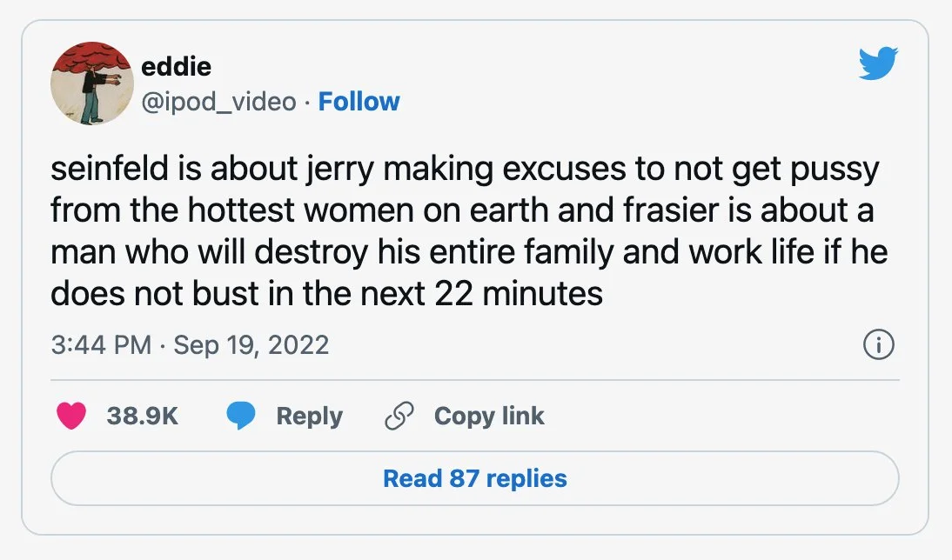Like the tweet with the heart icon

tap(70, 417)
